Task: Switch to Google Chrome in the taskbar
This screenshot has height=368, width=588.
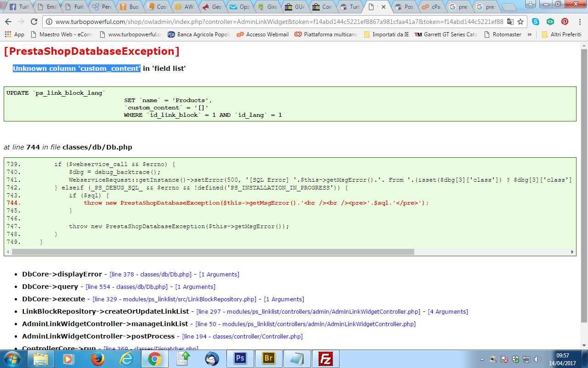Action: 154,358
